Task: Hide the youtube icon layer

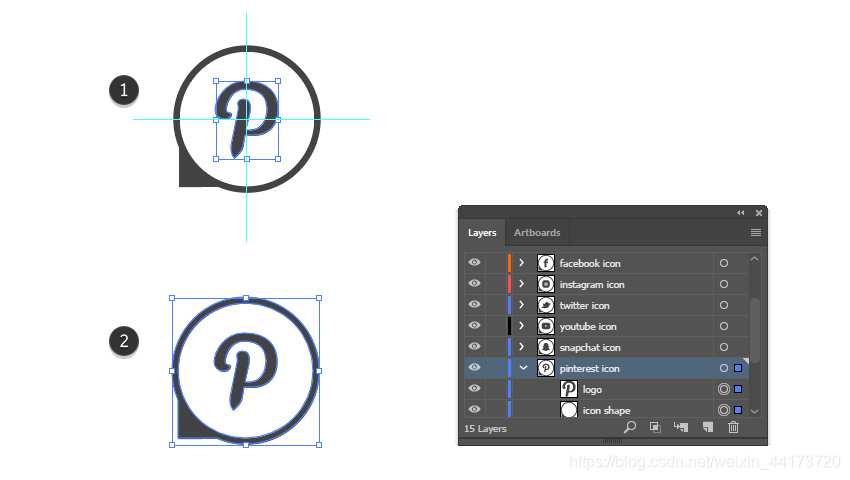Action: [474, 326]
